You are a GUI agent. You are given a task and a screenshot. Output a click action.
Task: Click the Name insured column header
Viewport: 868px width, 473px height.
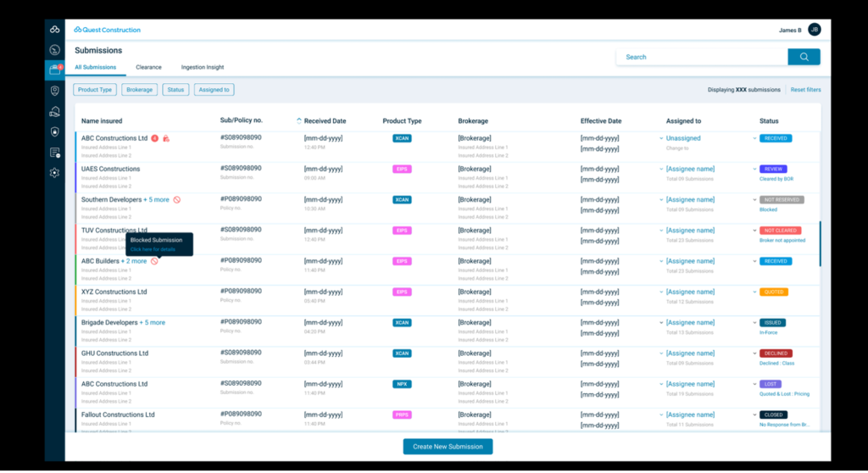102,120
